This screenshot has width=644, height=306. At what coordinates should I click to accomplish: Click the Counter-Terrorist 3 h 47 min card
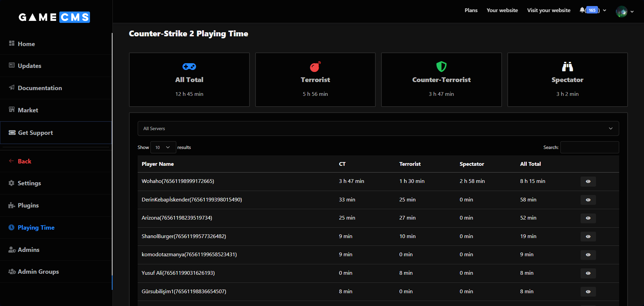coord(441,80)
